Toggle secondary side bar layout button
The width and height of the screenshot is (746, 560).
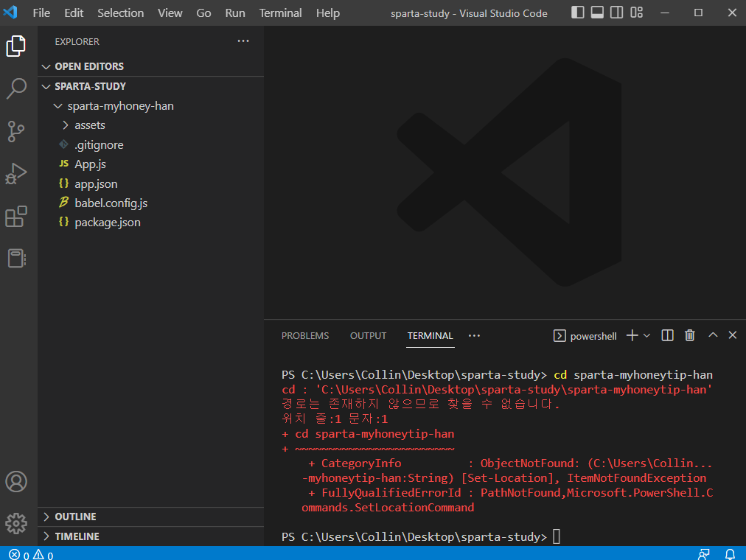(616, 13)
